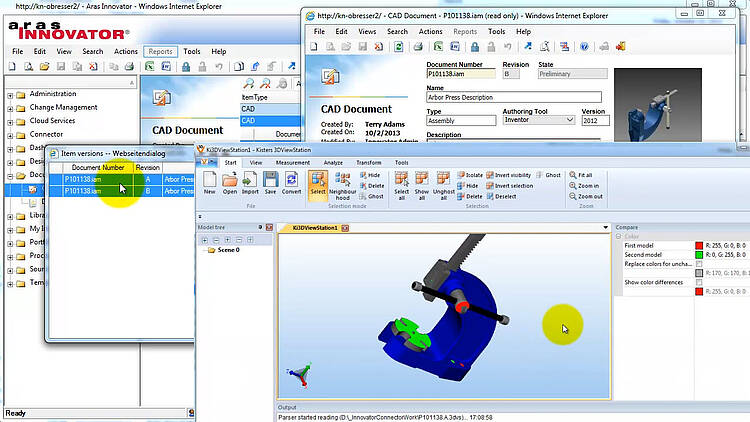Image resolution: width=750 pixels, height=422 pixels.
Task: Click the Open folder icon in Aras main toolbar
Action: point(44,67)
